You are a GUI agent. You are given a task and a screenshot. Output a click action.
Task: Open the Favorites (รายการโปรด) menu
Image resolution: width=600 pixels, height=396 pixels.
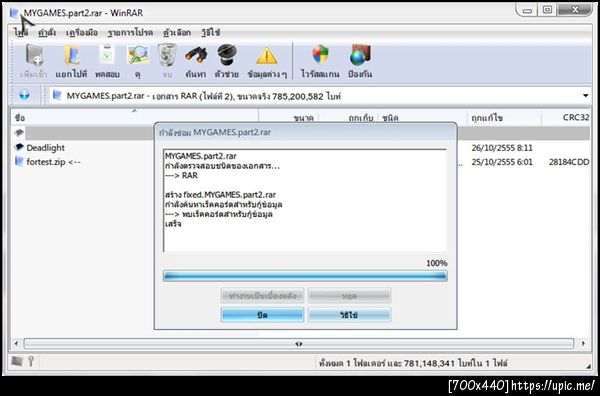[130, 33]
